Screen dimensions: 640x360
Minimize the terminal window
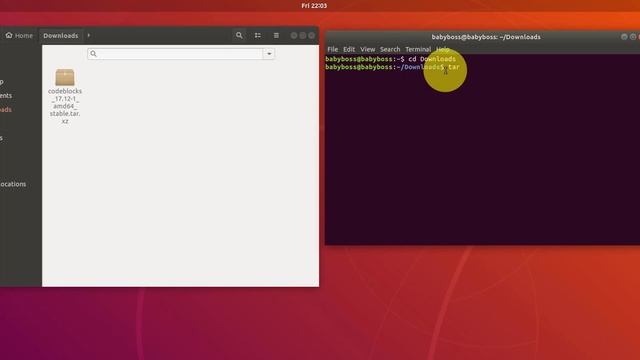tap(624, 37)
